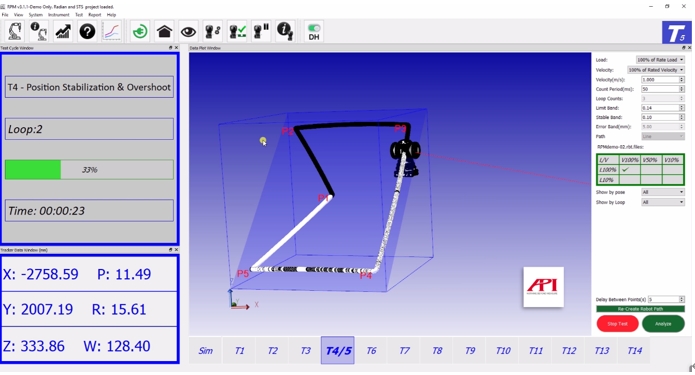Switch to the T6 tab

371,351
